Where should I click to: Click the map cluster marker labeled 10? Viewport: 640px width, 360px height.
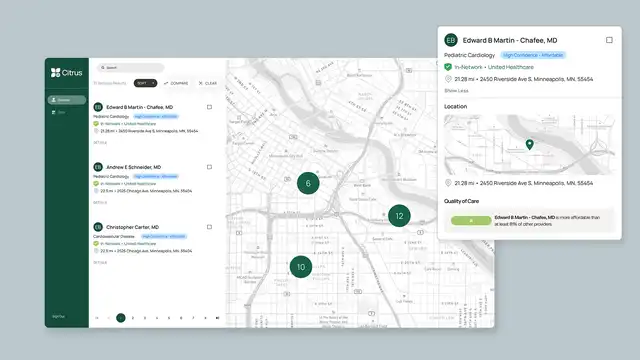click(x=301, y=267)
